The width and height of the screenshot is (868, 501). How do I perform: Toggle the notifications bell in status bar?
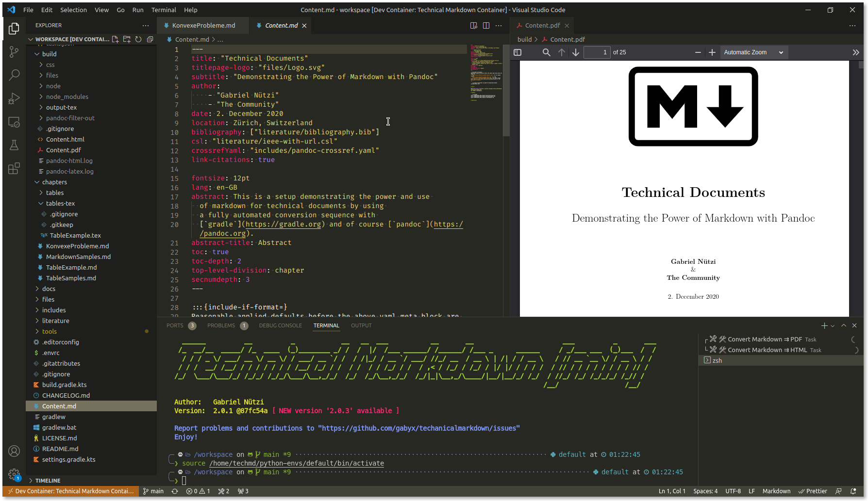[x=853, y=491]
